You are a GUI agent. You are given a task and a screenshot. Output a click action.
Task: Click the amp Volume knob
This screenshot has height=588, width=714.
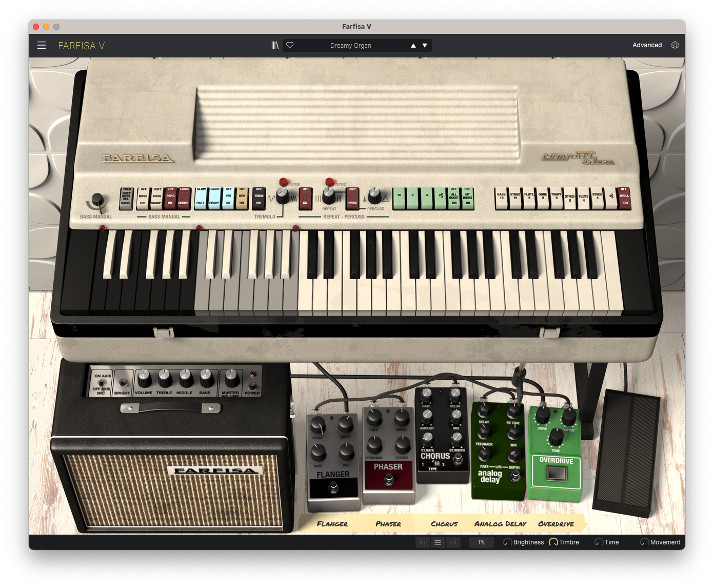click(144, 379)
